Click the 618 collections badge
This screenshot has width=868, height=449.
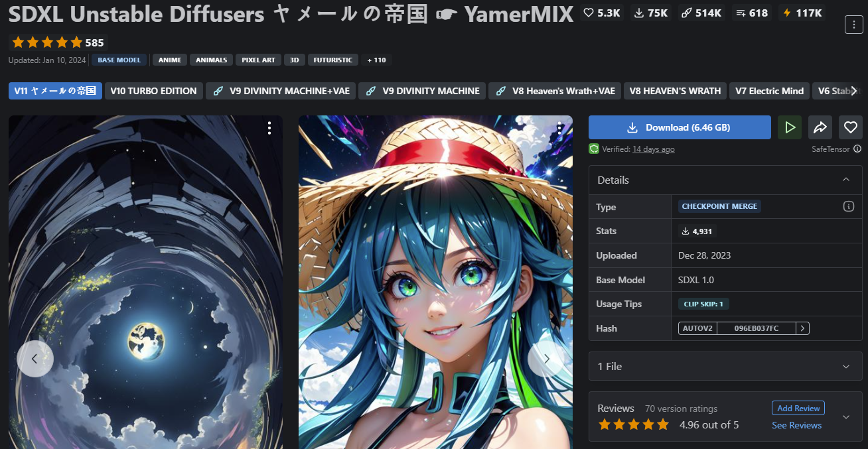pyautogui.click(x=753, y=13)
